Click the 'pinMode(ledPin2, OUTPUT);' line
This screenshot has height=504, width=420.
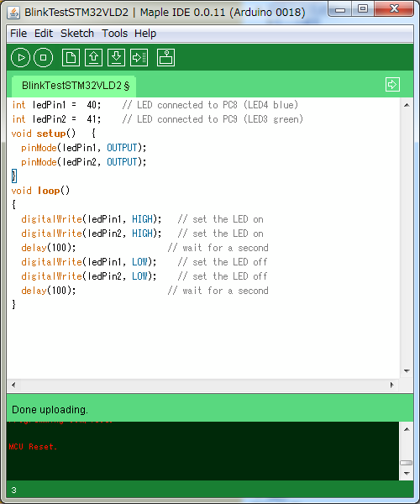(84, 162)
